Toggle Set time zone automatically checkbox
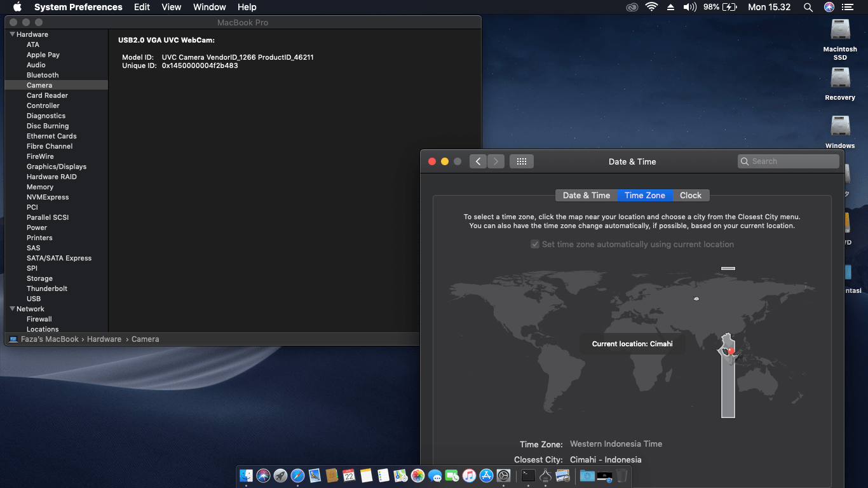This screenshot has width=868, height=488. (535, 245)
